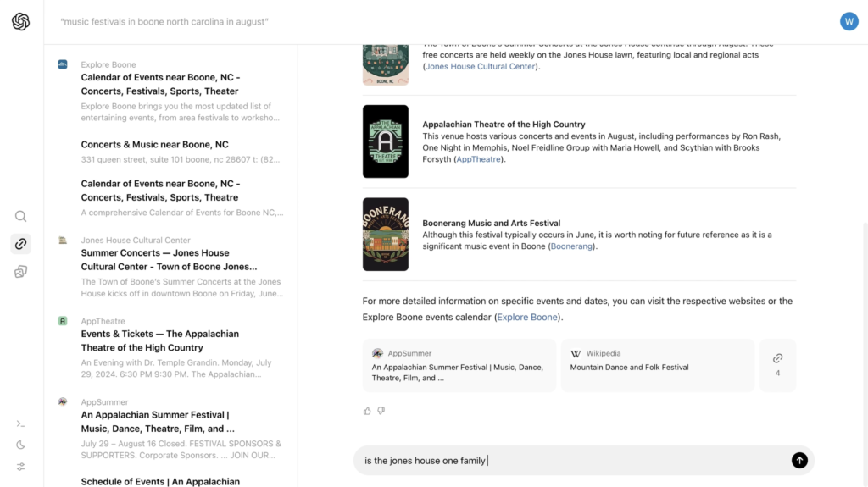This screenshot has height=487, width=868.
Task: Open the stacked images icon in sidebar
Action: tap(20, 271)
